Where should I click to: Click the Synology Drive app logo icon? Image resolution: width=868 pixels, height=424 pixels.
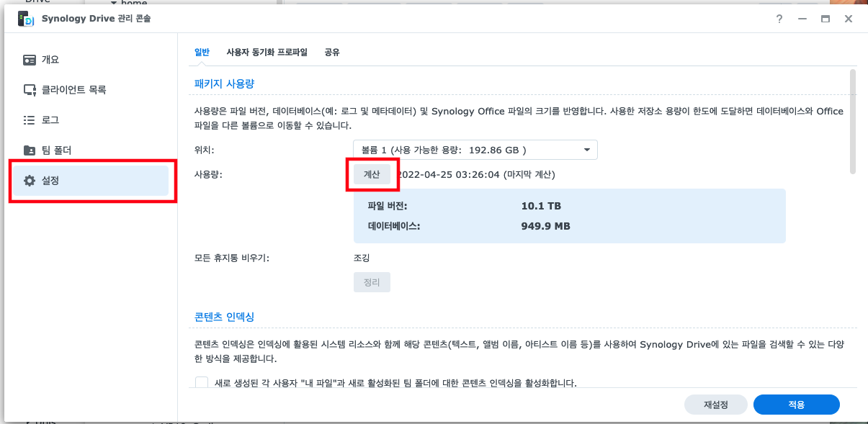(26, 19)
